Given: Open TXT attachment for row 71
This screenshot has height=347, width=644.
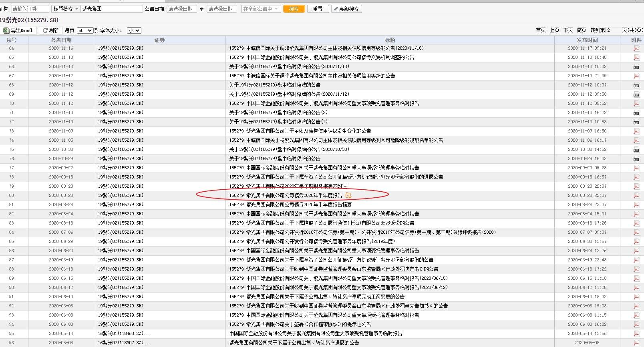Looking at the screenshot, I should pyautogui.click(x=636, y=113).
